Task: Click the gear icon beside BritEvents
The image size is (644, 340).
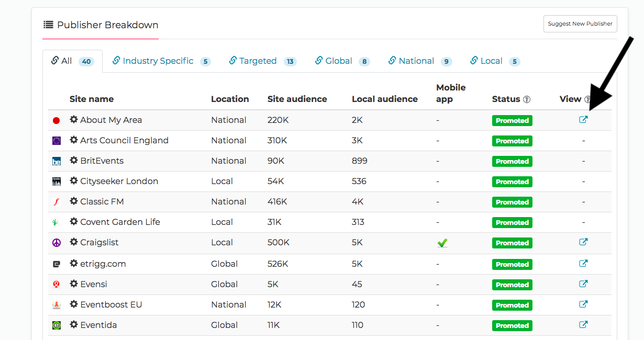Action: click(74, 161)
